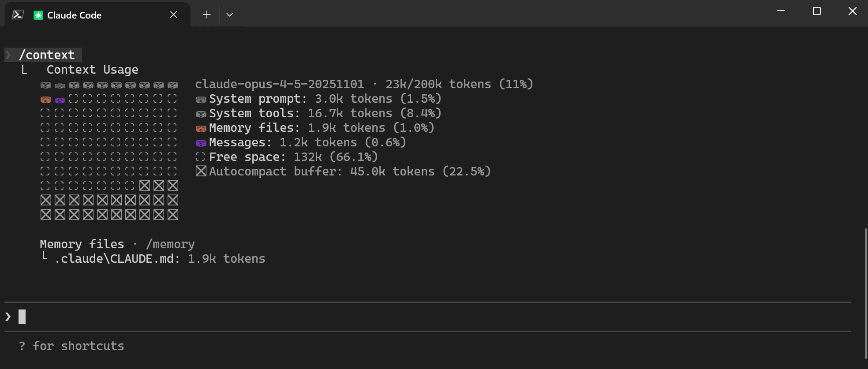Screen dimensions: 868x369
Task: Click the PowerShell terminal icon in tab
Action: [x=18, y=15]
